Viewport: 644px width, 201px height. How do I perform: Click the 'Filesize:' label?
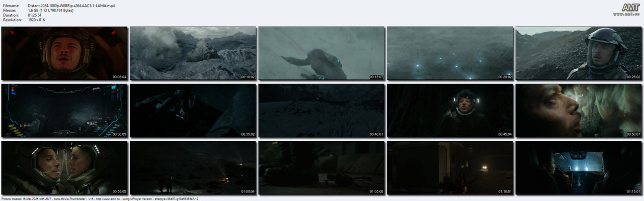pyautogui.click(x=10, y=10)
